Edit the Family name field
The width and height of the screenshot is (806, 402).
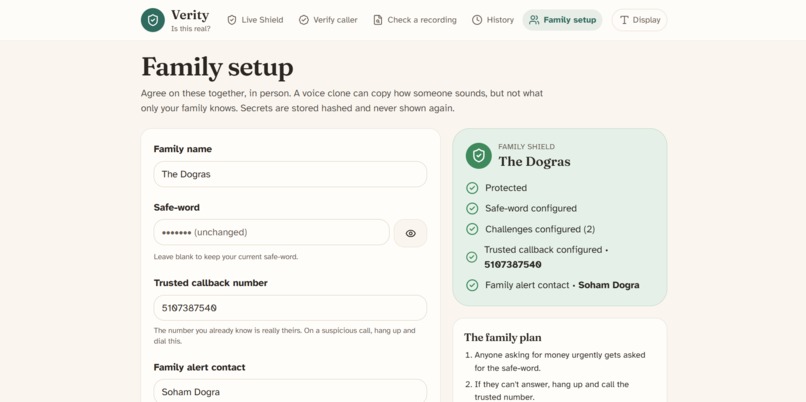click(290, 174)
